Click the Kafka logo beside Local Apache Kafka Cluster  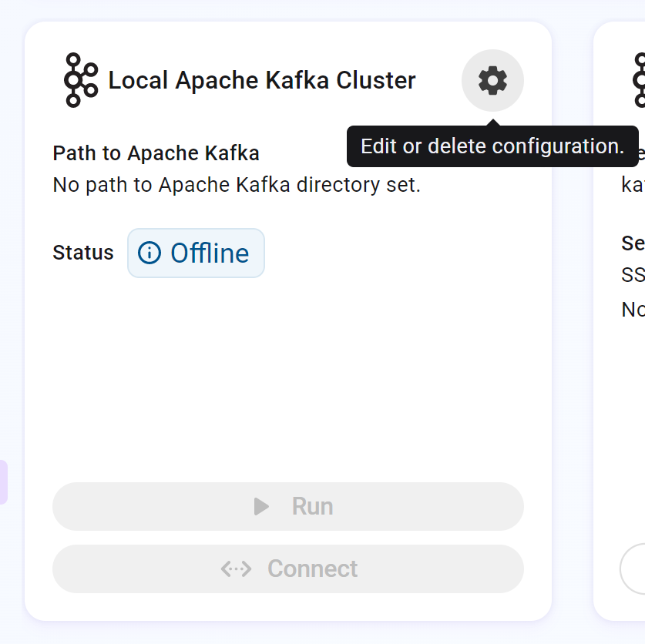[x=81, y=80]
